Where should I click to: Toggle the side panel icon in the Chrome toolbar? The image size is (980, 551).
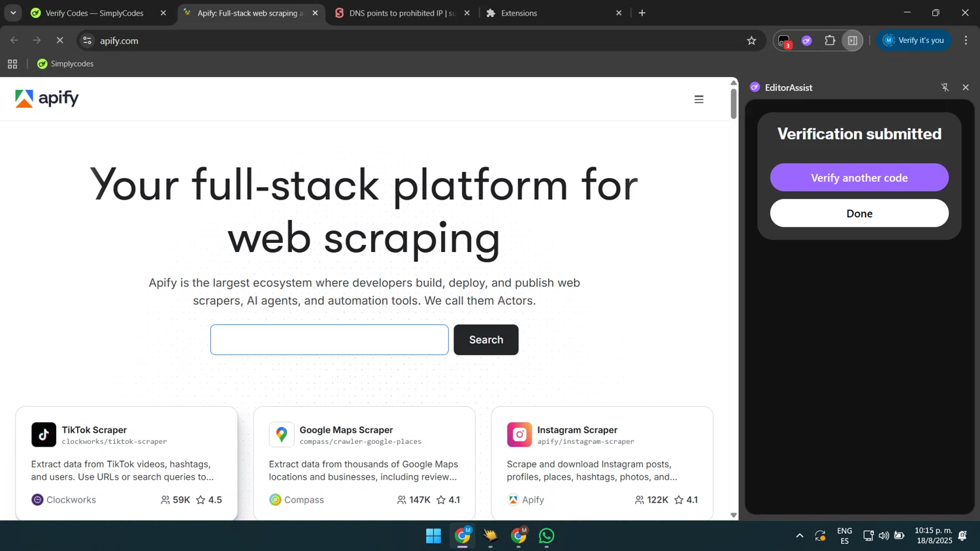click(853, 40)
